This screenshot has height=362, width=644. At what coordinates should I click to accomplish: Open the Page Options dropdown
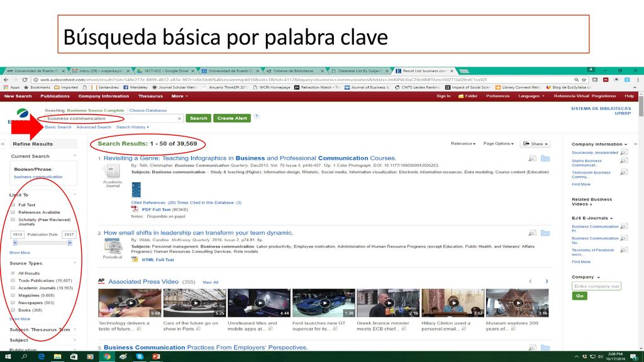click(x=498, y=144)
